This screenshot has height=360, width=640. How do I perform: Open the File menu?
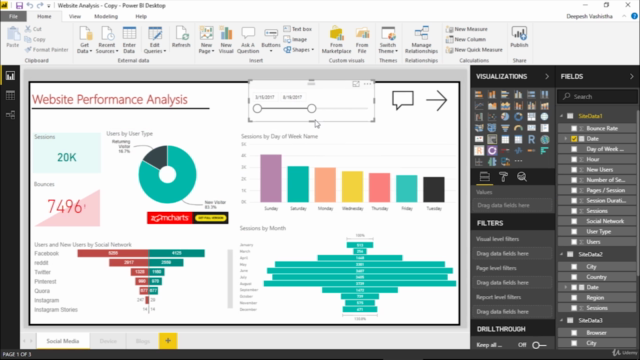[x=13, y=16]
